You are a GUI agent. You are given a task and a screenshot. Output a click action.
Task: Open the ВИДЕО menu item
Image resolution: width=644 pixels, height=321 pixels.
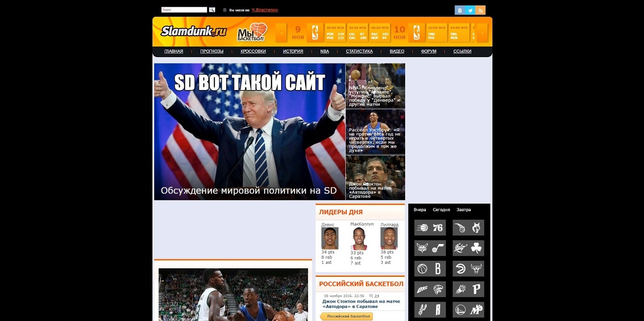(x=397, y=51)
